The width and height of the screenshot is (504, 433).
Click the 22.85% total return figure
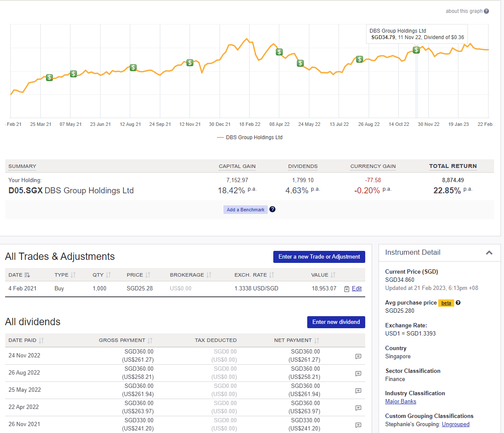[x=447, y=191]
